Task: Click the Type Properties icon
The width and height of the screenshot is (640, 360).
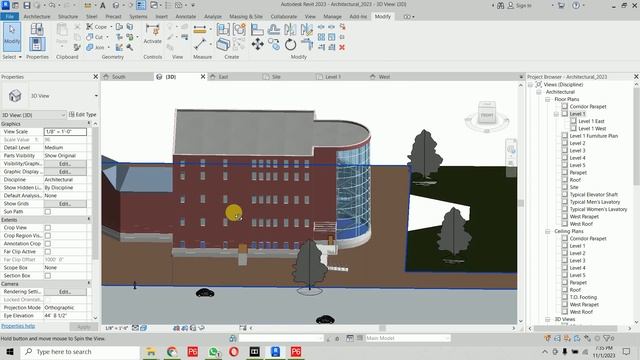Action: [37, 29]
